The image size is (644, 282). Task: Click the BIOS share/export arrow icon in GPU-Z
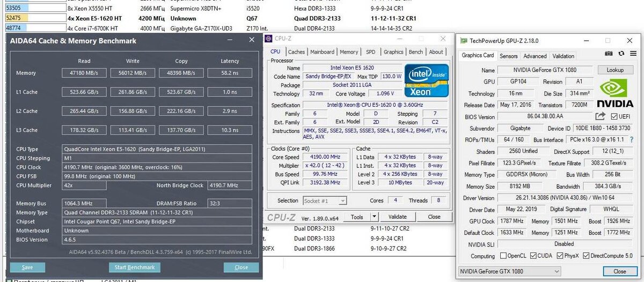coord(601,116)
